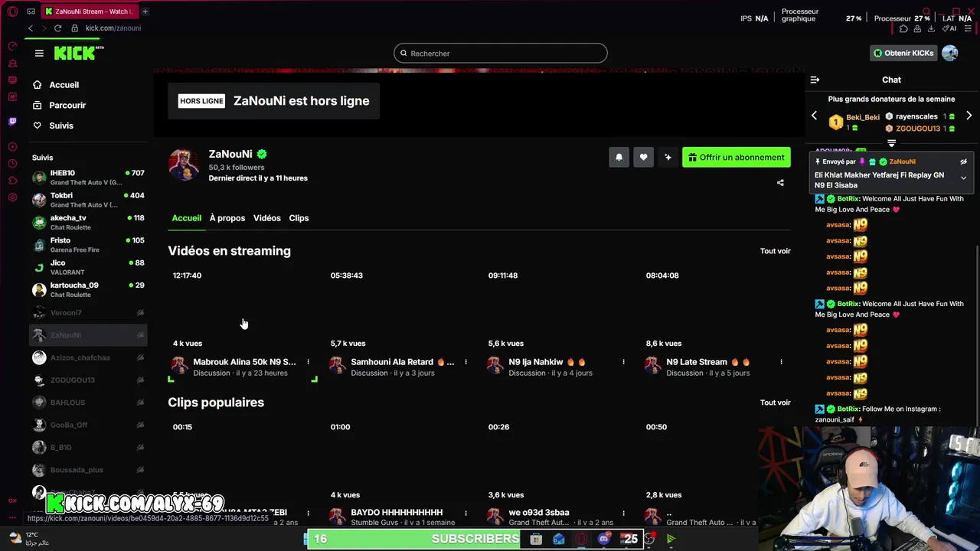Open options for N9 Late Stream video
Viewport: 980px width, 551px height.
(781, 362)
